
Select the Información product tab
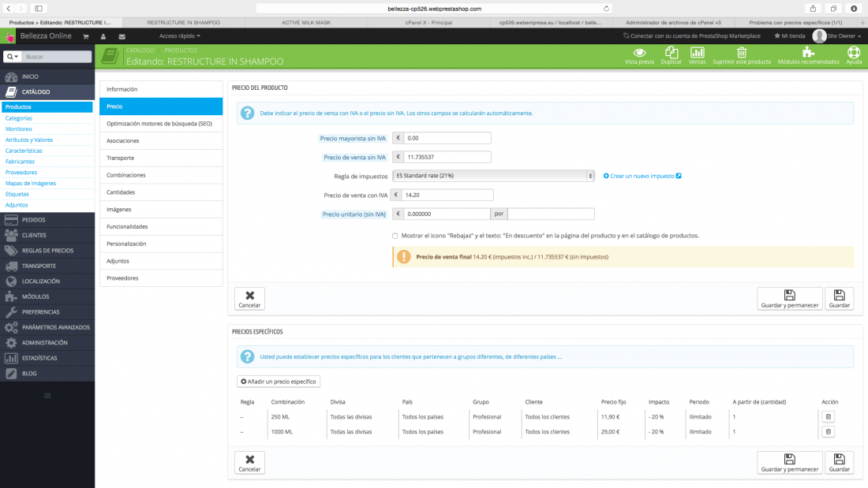coord(161,89)
